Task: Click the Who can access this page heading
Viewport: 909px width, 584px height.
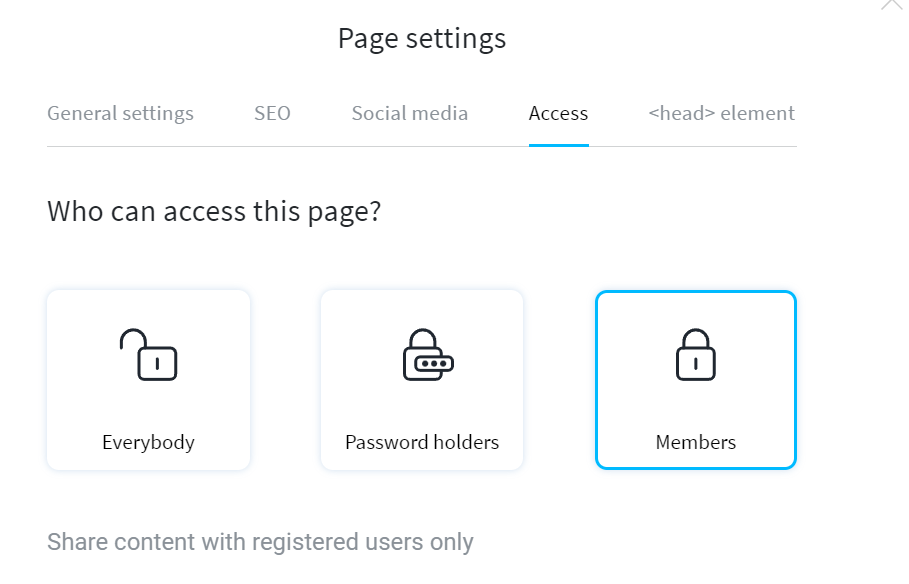Action: coord(214,211)
